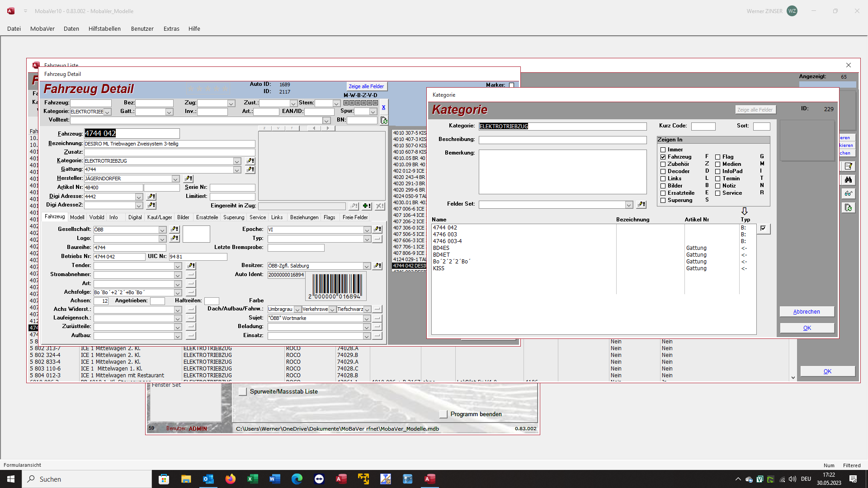Click the Kurz Code input field

click(703, 127)
